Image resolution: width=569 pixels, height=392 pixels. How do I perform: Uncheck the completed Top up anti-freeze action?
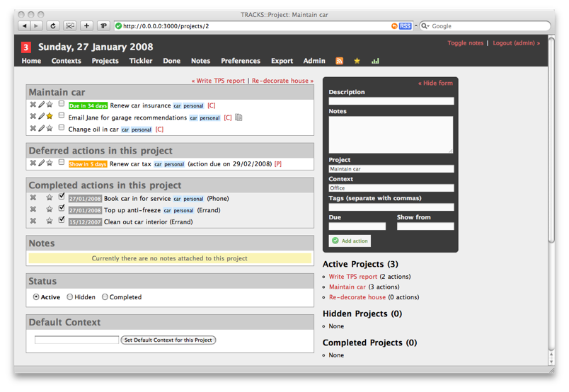(62, 209)
